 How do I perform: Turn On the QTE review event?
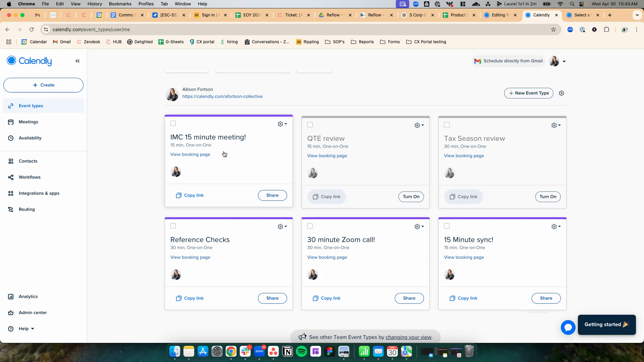[411, 197]
